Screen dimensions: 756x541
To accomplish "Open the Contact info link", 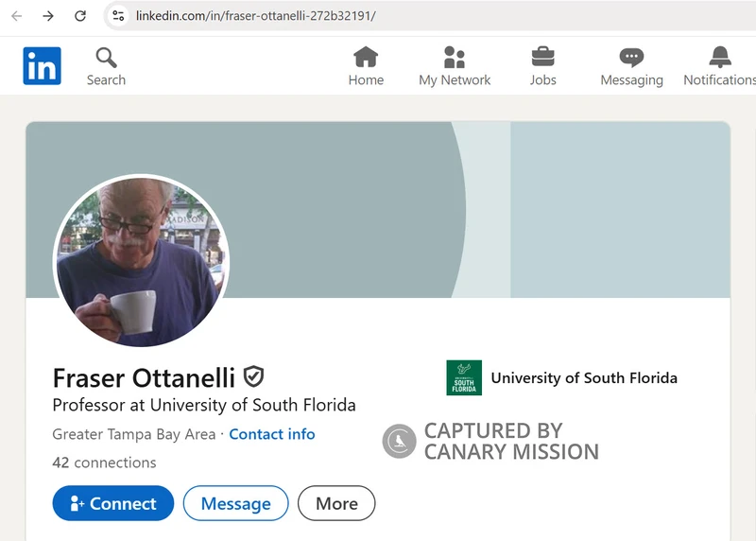I will point(272,434).
